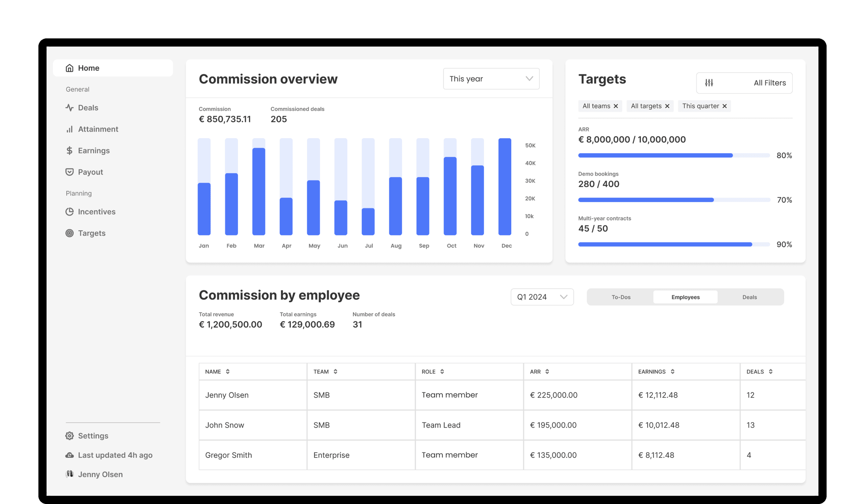Switch to the To-Dos tab
Screen dimensions: 865x504
click(x=621, y=297)
